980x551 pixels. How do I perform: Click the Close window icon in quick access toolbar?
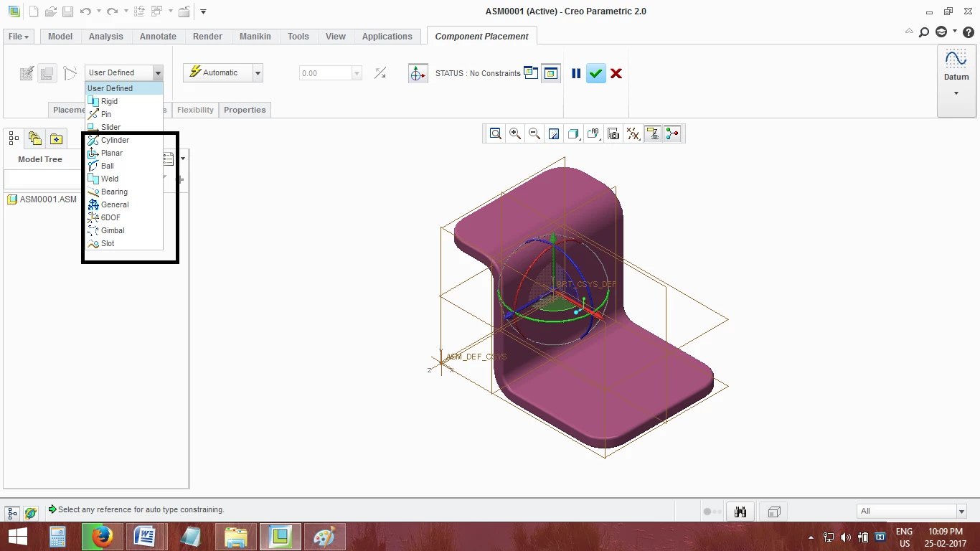pos(184,11)
